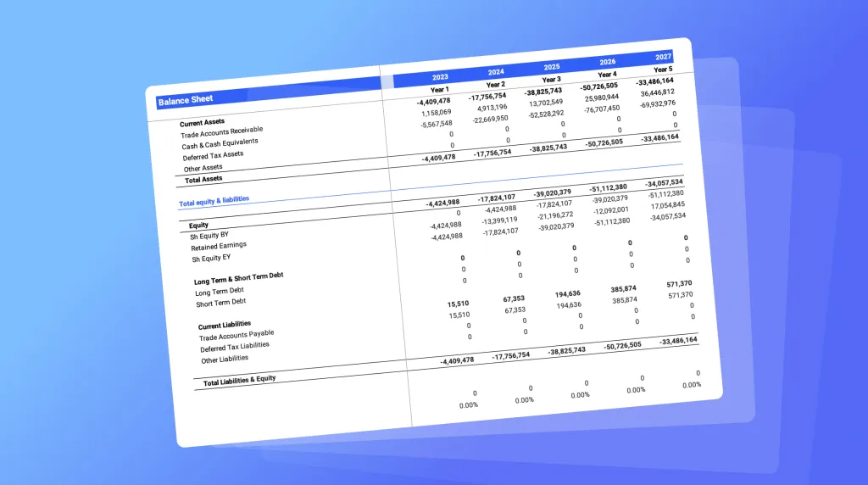This screenshot has width=868, height=485.
Task: Click the Trade Accounts Payable label
Action: 236,336
